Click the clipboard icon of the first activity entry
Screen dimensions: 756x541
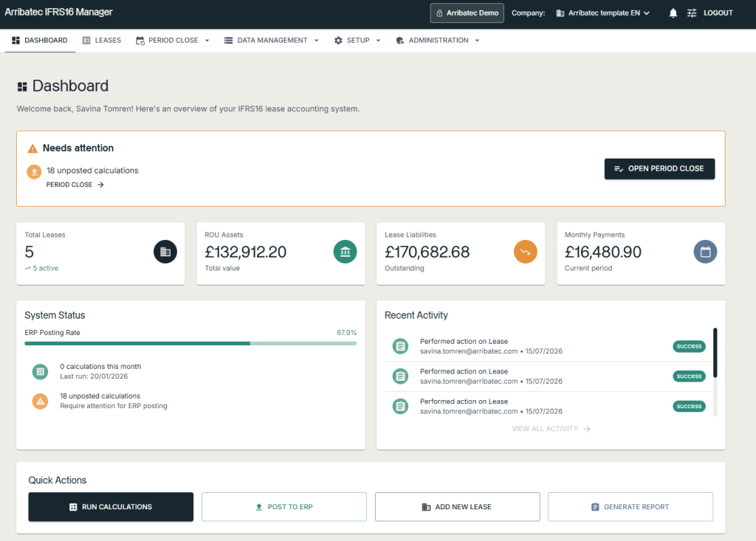tap(400, 346)
